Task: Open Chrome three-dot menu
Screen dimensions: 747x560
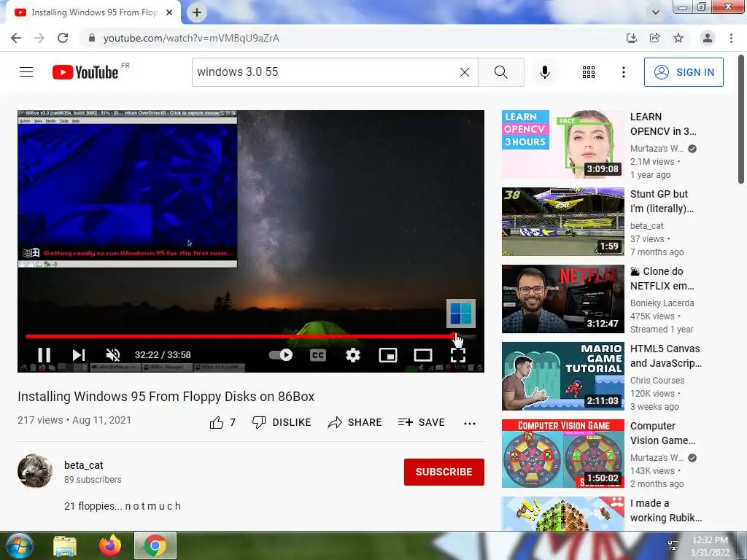Action: coord(731,38)
